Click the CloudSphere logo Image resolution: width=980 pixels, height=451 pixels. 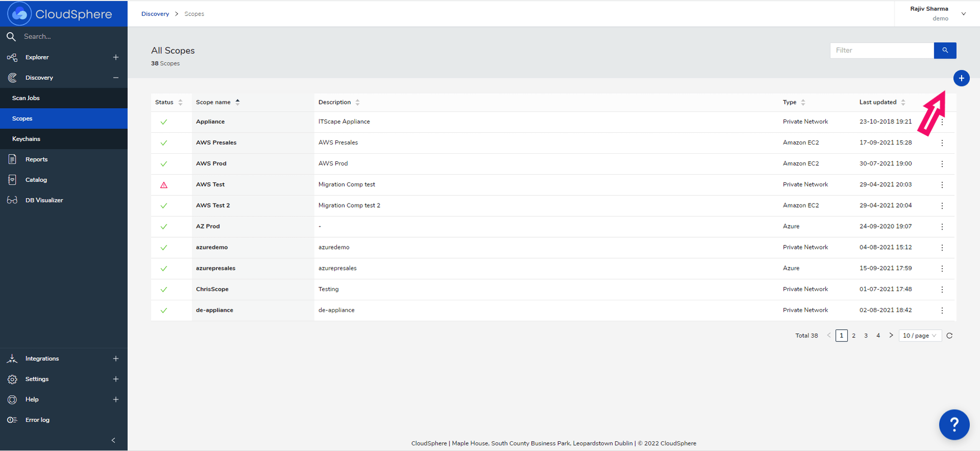(60, 14)
